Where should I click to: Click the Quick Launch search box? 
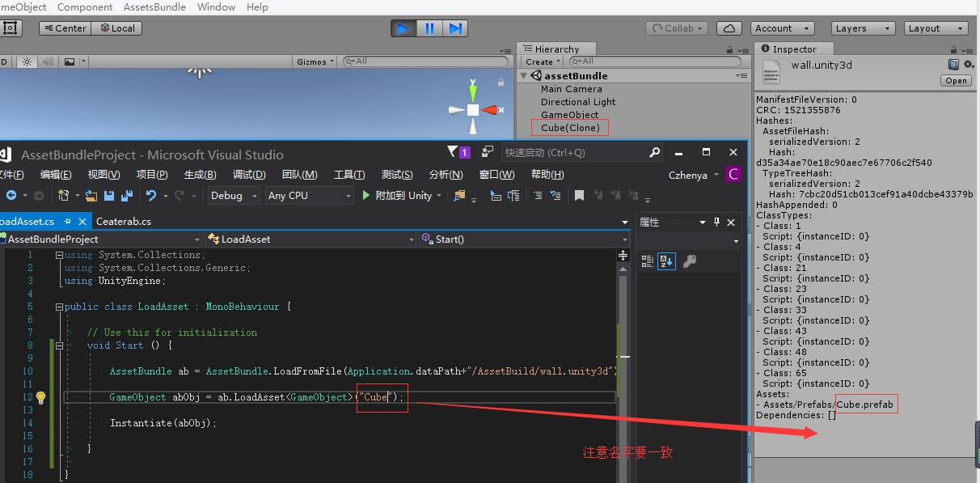(581, 152)
